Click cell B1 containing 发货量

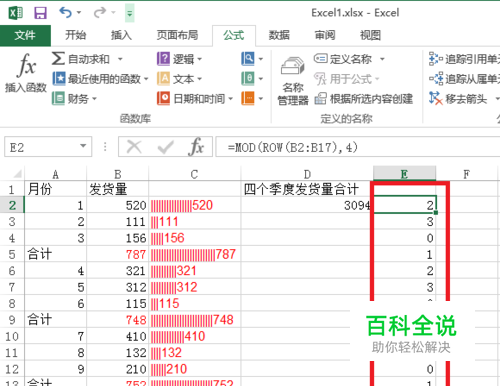(117, 189)
